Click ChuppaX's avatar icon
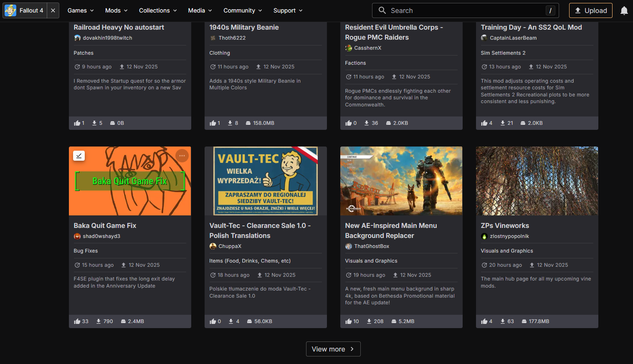Viewport: 633px width, 364px height. (213, 246)
